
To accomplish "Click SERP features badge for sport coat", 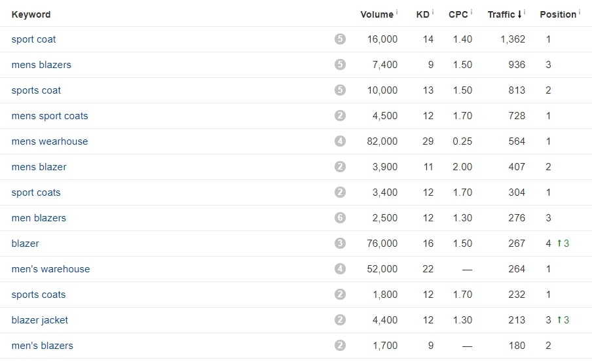I will pyautogui.click(x=340, y=39).
